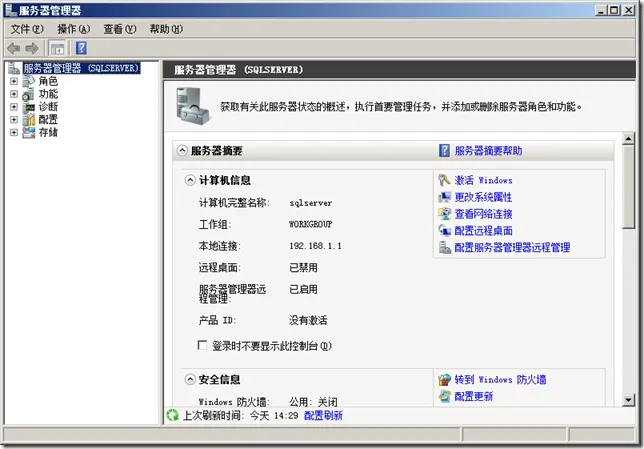
Task: Click the 配置 tree node icon
Action: pos(29,120)
